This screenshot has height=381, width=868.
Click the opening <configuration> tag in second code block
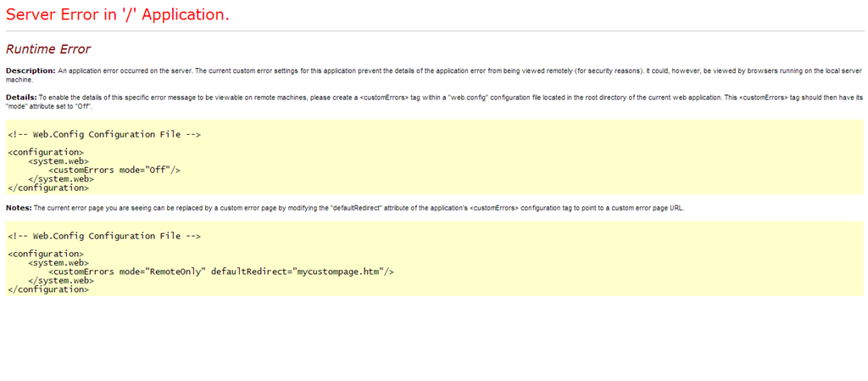pos(46,255)
